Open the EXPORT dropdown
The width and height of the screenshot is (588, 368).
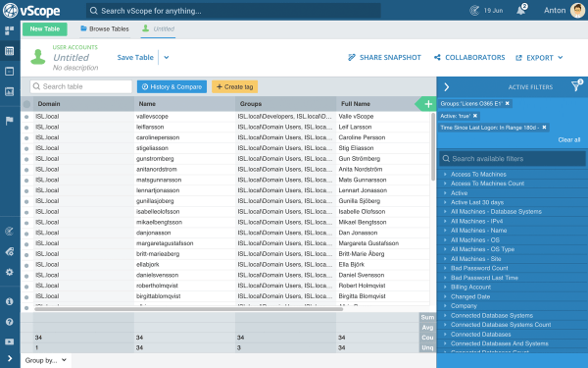click(540, 58)
